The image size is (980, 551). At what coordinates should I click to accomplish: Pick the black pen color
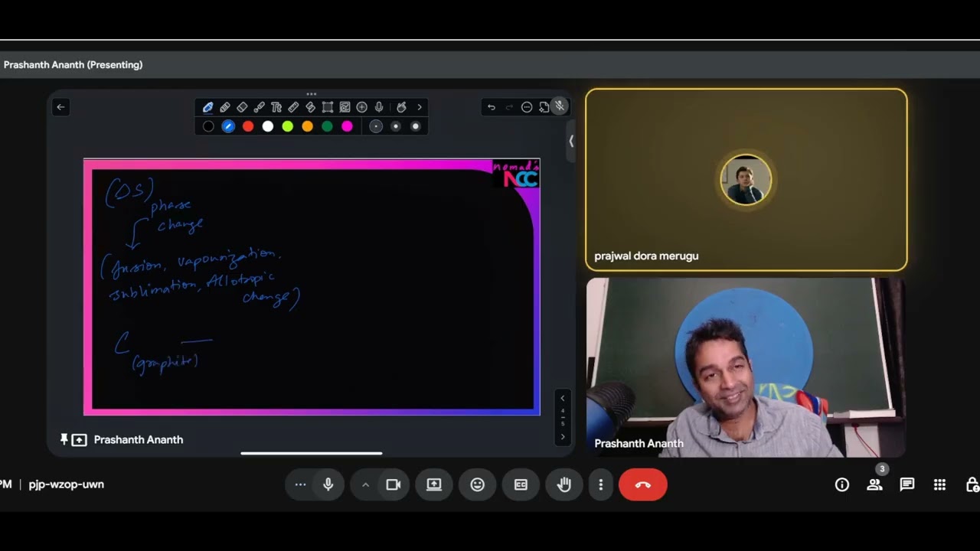(208, 126)
